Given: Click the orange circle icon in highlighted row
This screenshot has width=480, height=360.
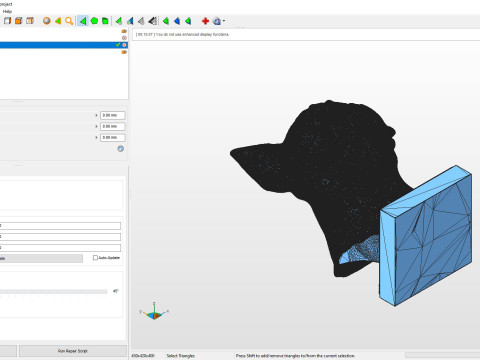Looking at the screenshot, I should click(x=124, y=45).
